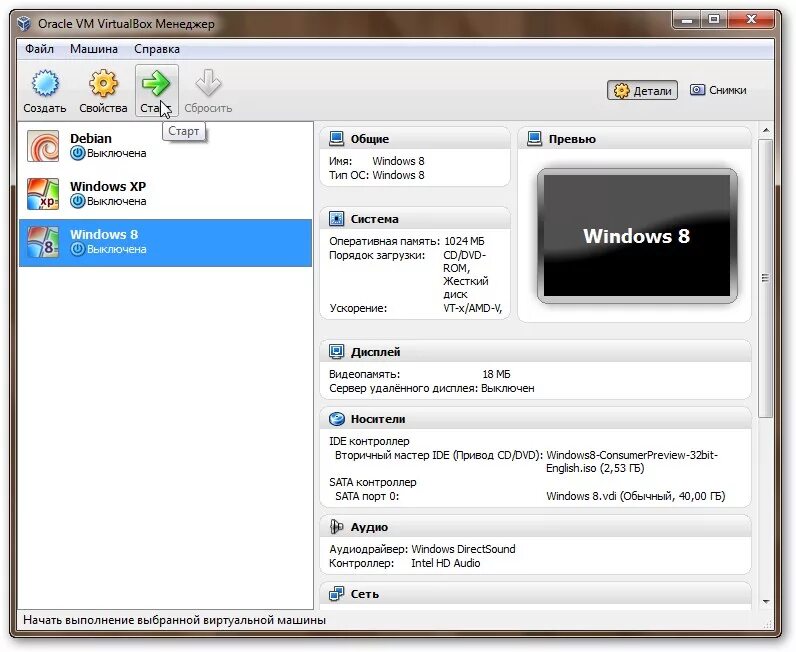
Task: Click the Windows8-ConsumerPreview-32bit-English.iso text
Action: pos(632,462)
